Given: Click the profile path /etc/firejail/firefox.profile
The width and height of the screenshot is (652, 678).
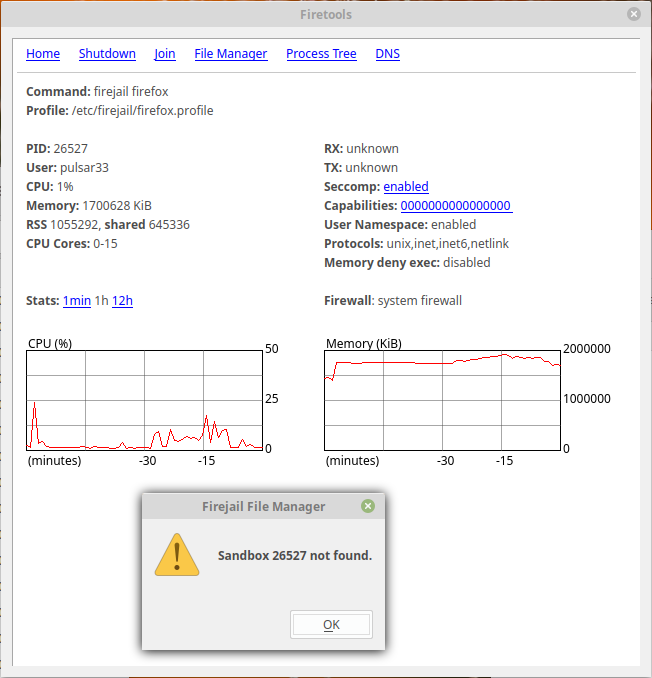Looking at the screenshot, I should coord(143,111).
